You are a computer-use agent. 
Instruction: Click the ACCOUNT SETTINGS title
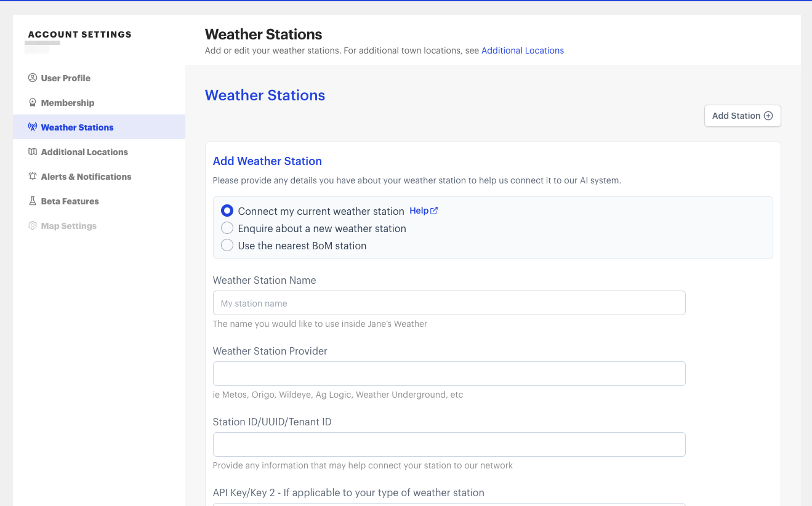tap(80, 34)
